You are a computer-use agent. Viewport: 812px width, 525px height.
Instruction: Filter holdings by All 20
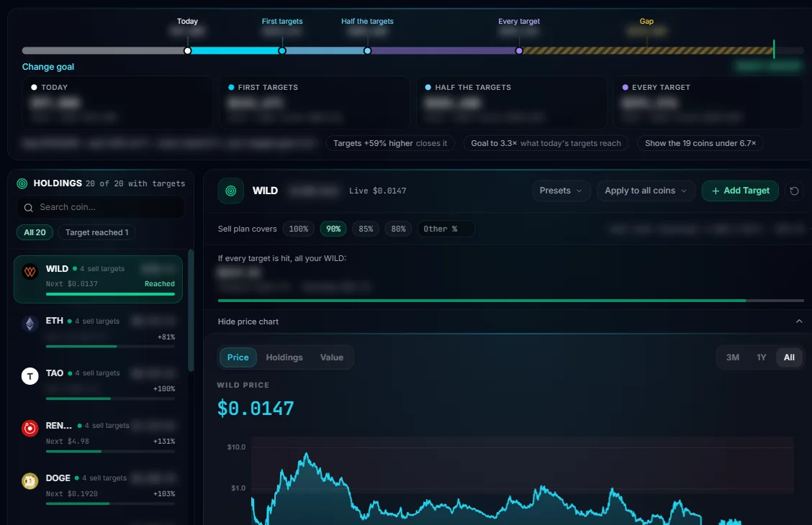coord(35,232)
